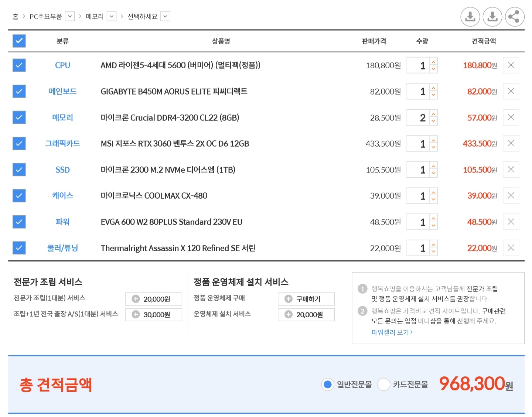The height and width of the screenshot is (417, 532).
Task: Click the share icon at top right
Action: 515,17
